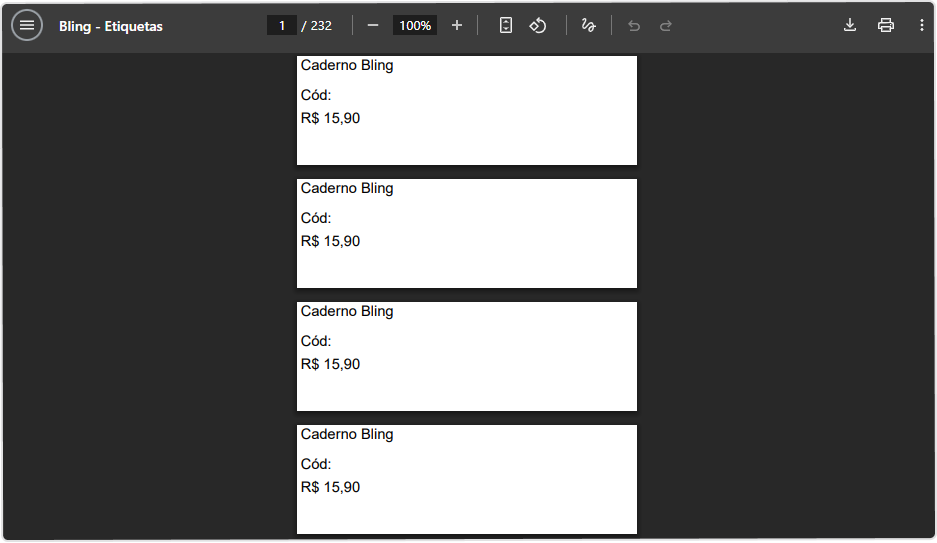Click the 100% zoom level field

415,26
